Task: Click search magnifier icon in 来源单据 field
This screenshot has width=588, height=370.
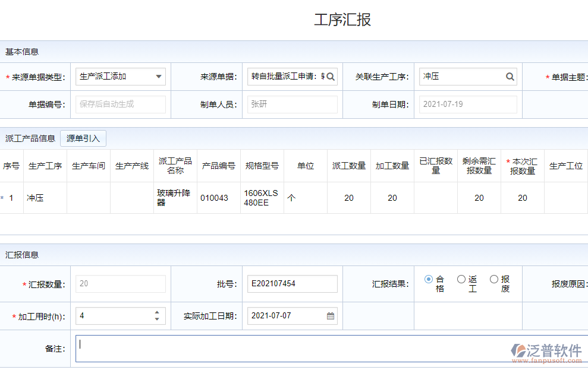Action: point(331,76)
